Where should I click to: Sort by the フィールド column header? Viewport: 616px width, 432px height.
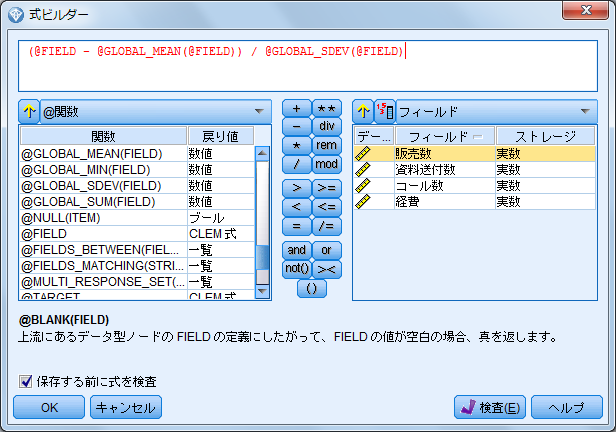point(445,136)
